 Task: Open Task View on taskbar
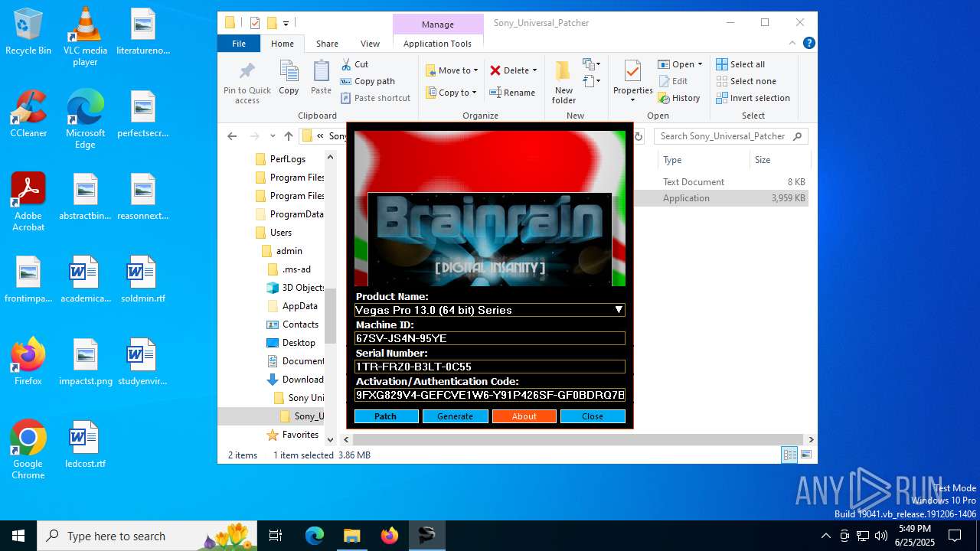[x=276, y=536]
